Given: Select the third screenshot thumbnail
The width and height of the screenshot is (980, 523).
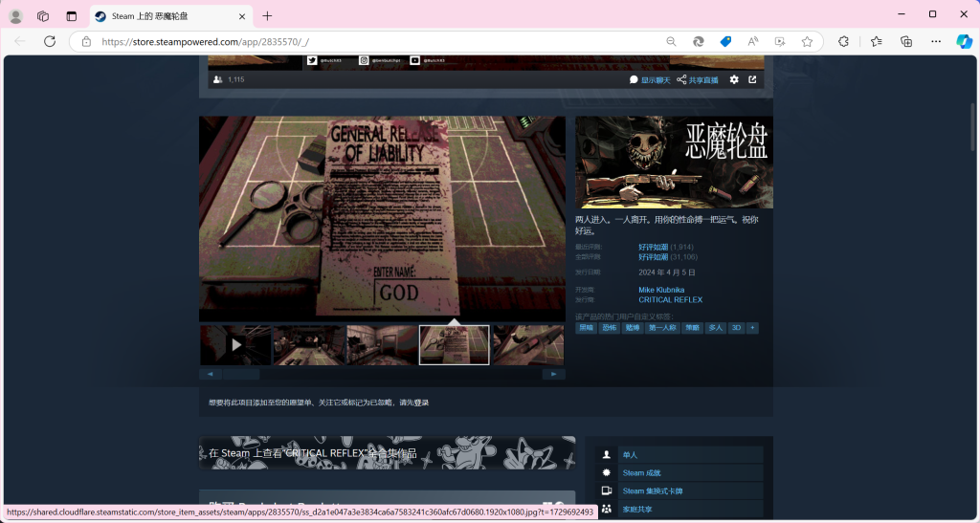Looking at the screenshot, I should [x=382, y=344].
